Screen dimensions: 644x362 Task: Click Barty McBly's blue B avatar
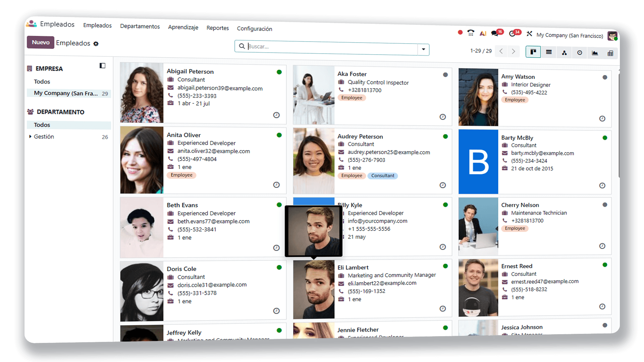478,162
